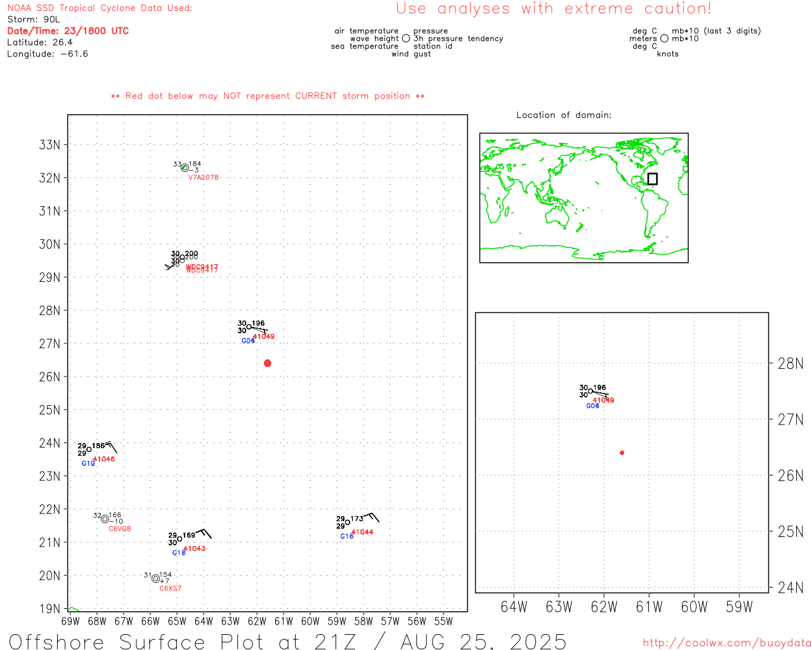The height and width of the screenshot is (650, 812).
Task: Click ship label C6XS7
Action: pyautogui.click(x=170, y=588)
